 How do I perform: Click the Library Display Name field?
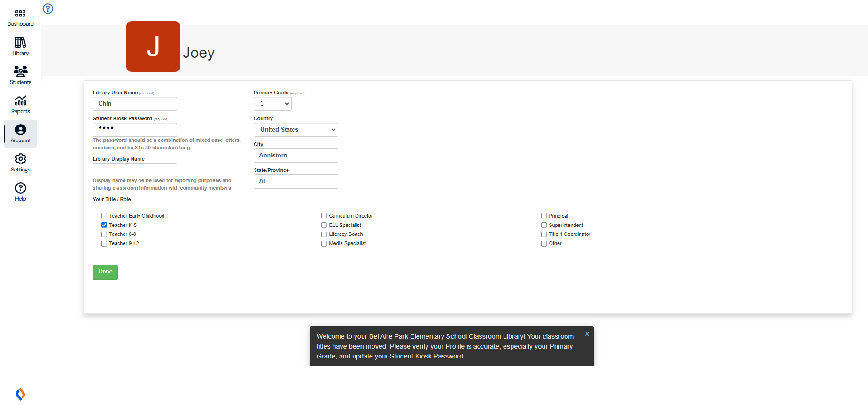tap(135, 170)
